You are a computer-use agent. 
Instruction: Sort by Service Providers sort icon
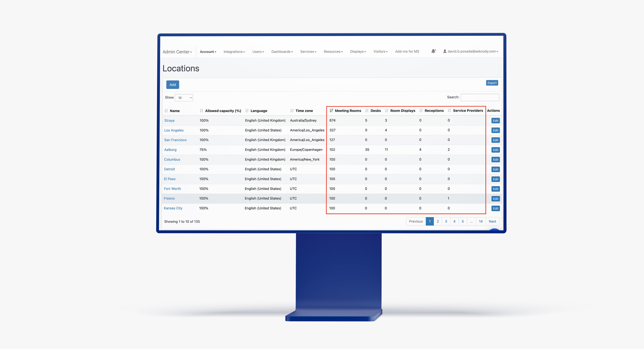pyautogui.click(x=449, y=111)
